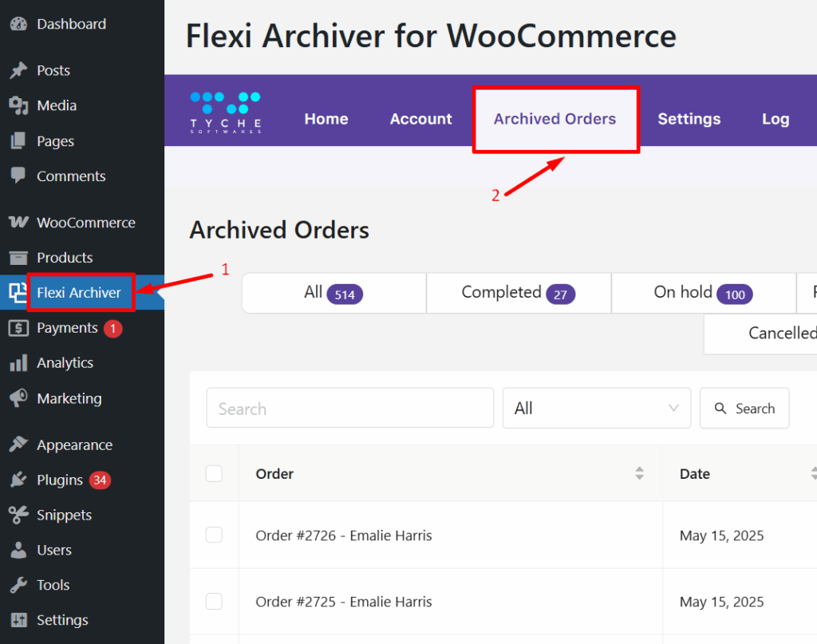Click the Plugins plug icon
This screenshot has width=817, height=644.
[x=18, y=480]
